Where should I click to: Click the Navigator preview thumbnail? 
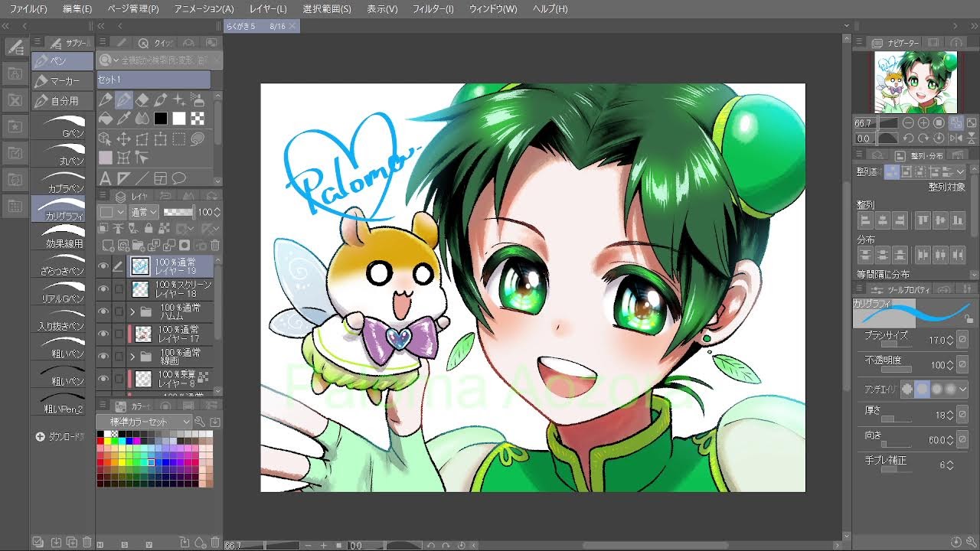point(916,82)
